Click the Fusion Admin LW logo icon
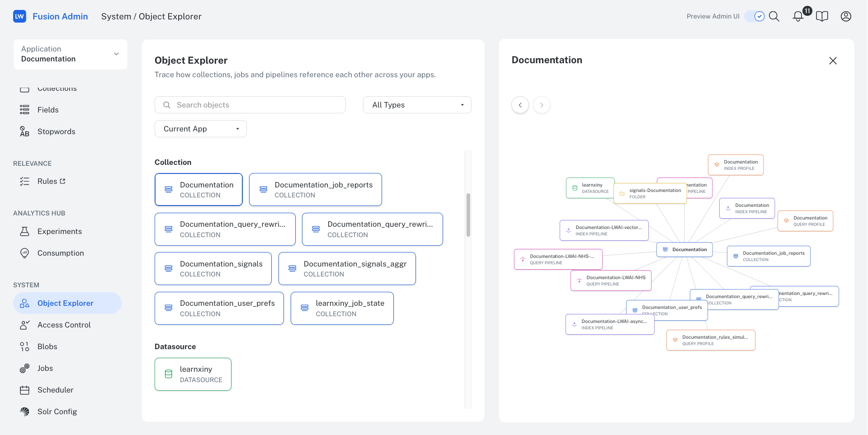The image size is (868, 435). click(x=19, y=17)
